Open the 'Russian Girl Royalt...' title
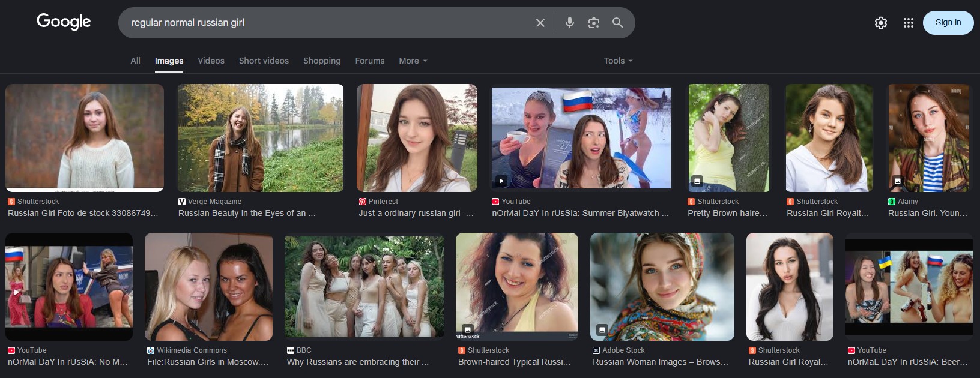The width and height of the screenshot is (980, 378). pos(827,213)
